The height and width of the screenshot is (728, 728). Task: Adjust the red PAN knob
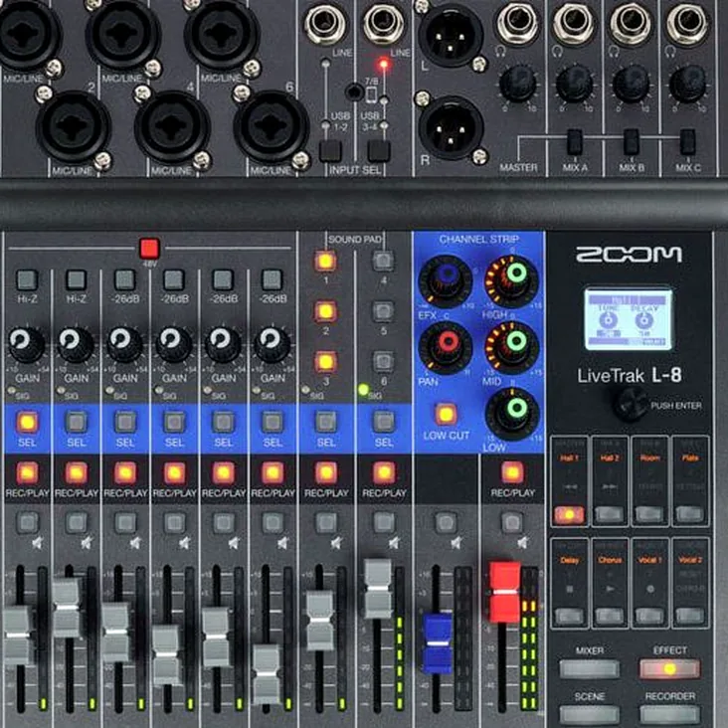click(446, 347)
